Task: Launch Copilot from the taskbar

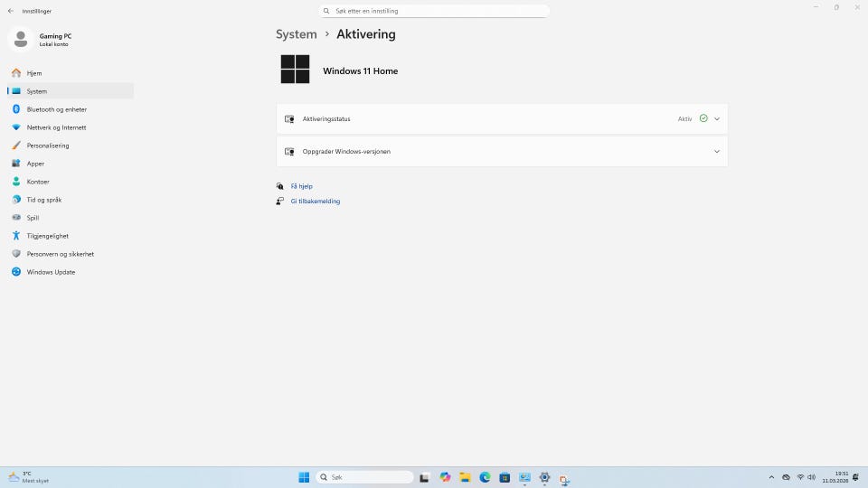Action: point(445,477)
